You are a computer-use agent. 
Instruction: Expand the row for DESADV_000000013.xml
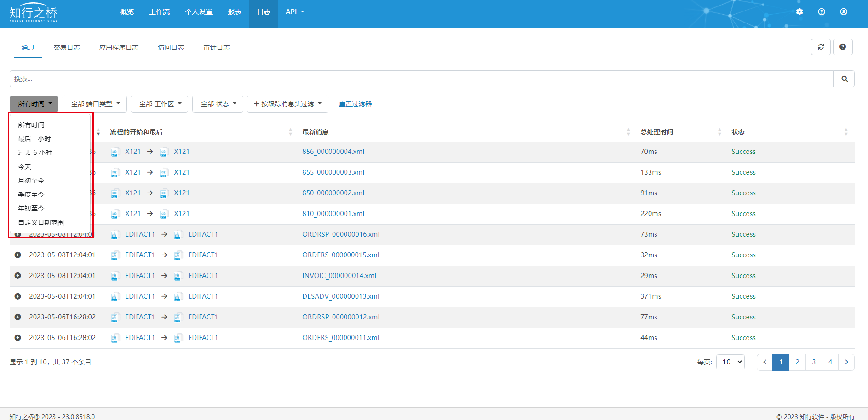point(17,296)
